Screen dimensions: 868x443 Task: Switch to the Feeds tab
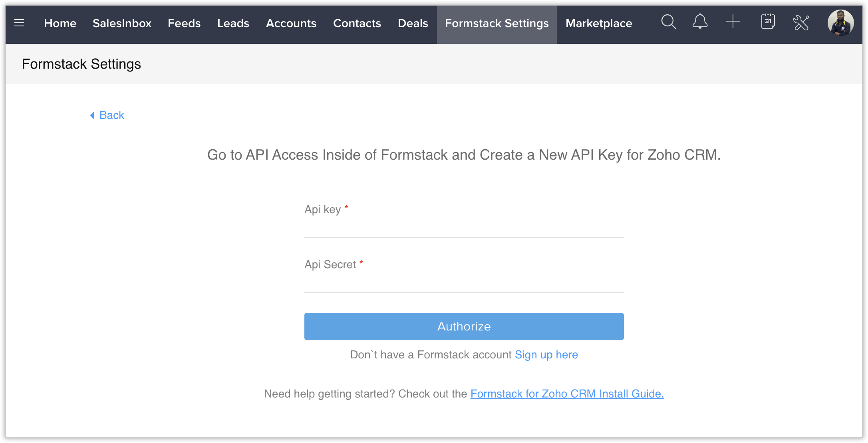point(184,24)
